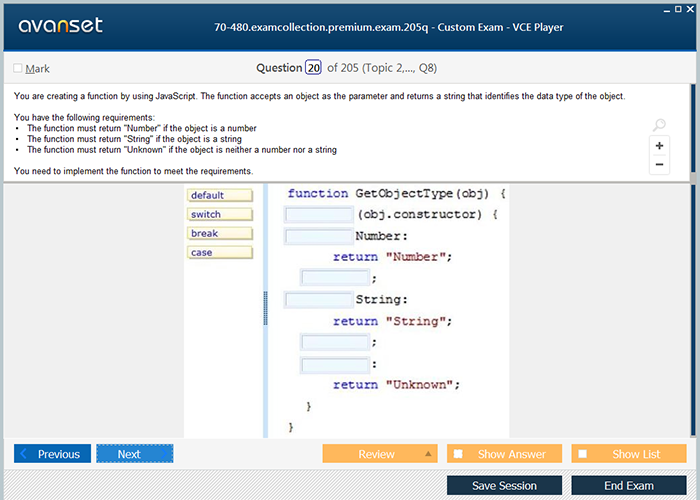Select the blank slot after return "String"
This screenshot has height=500, width=700.
[335, 342]
